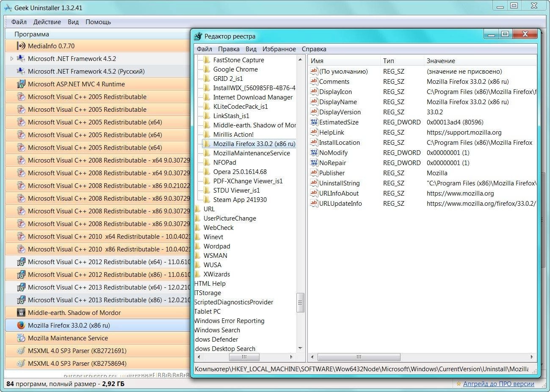Click the Steam App 241930 folder icon

tap(207, 199)
